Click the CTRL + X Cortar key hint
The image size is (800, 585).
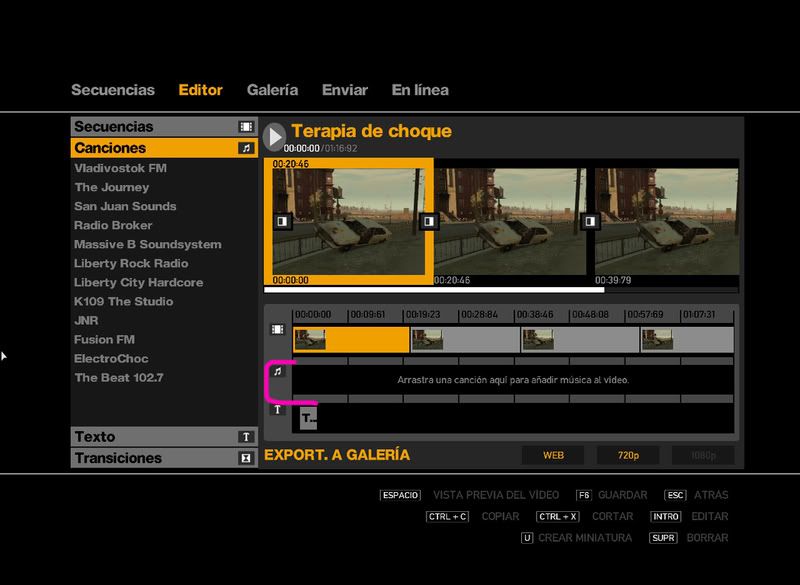pos(558,516)
